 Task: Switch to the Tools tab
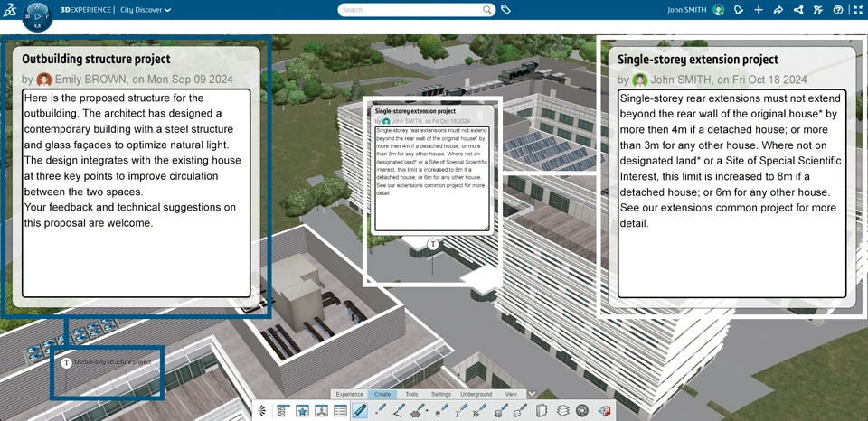[411, 395]
